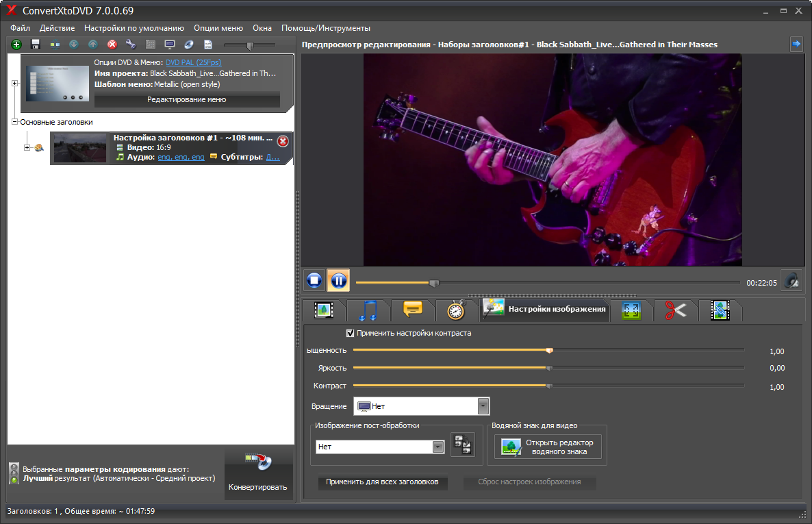The width and height of the screenshot is (812, 524).
Task: Click the Конвертировать button
Action: [x=258, y=474]
